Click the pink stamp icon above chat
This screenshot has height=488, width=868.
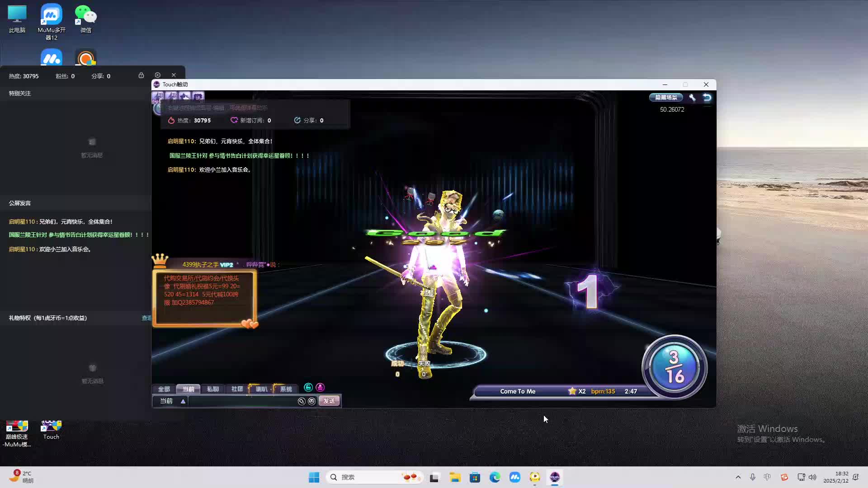320,387
